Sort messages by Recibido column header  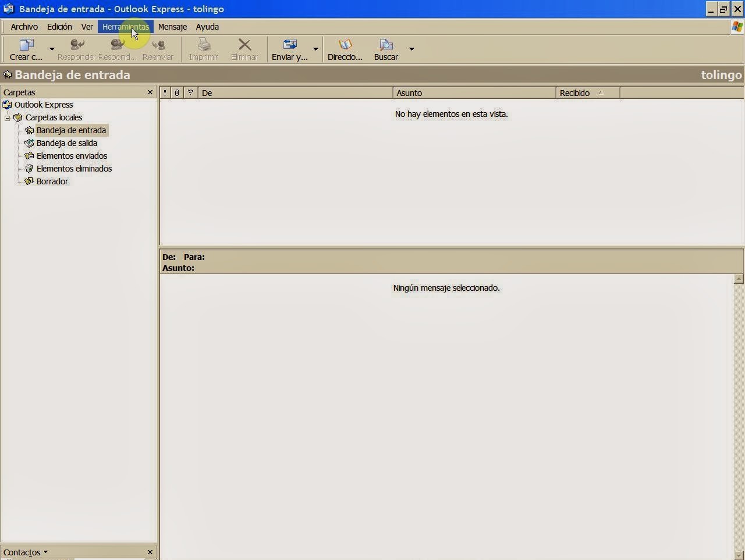point(588,93)
